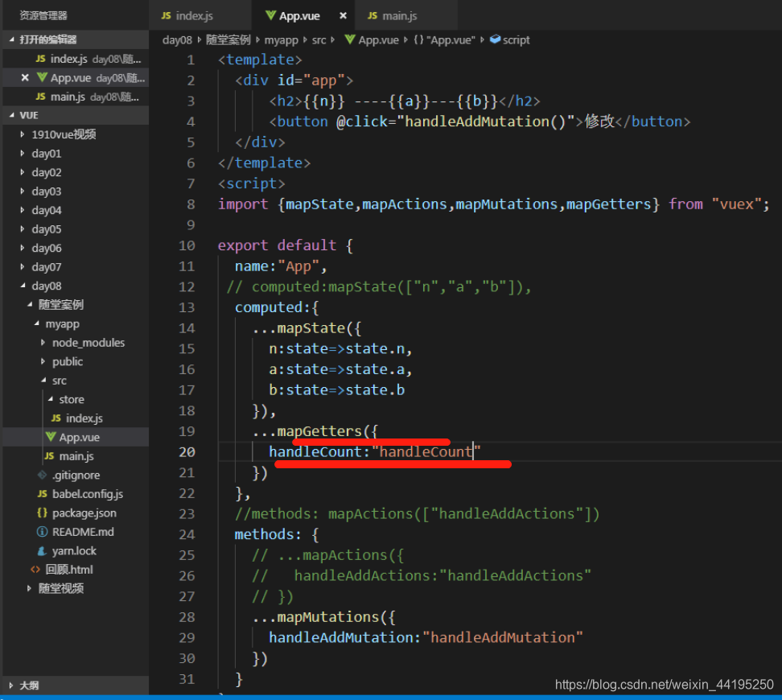The height and width of the screenshot is (700, 782).
Task: Collapse the 随堂案例 folder in tree
Action: [x=30, y=305]
